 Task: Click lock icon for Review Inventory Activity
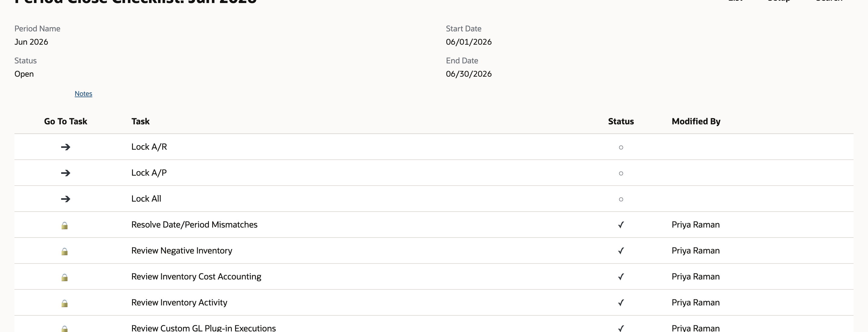65,303
